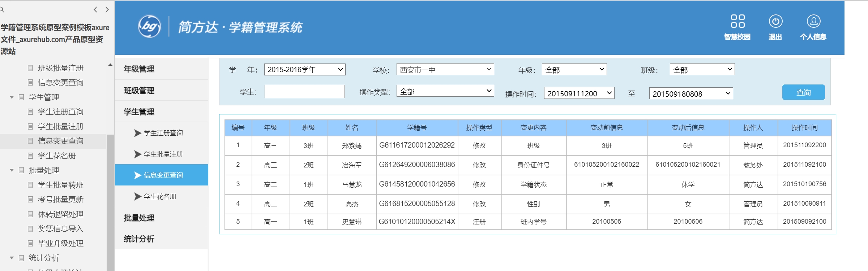Click page icon beside 学生批量转班

pos(30,185)
